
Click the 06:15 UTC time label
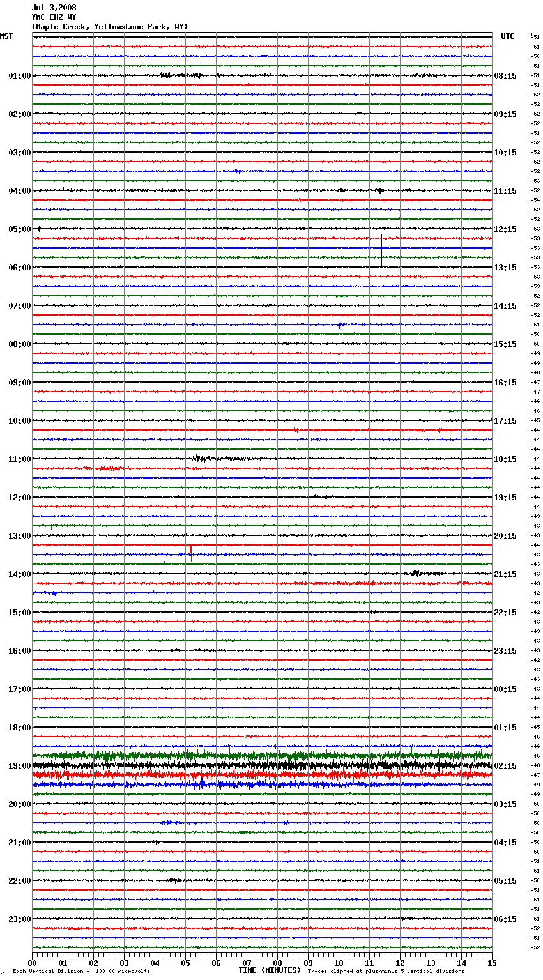point(505,919)
